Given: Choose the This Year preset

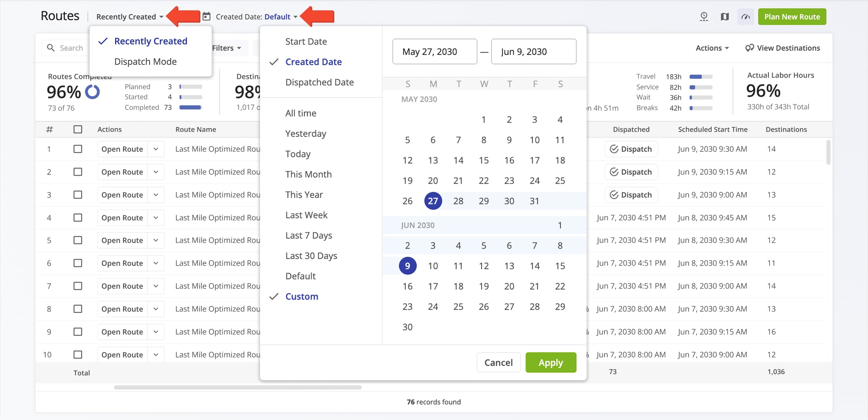Looking at the screenshot, I should [x=304, y=195].
